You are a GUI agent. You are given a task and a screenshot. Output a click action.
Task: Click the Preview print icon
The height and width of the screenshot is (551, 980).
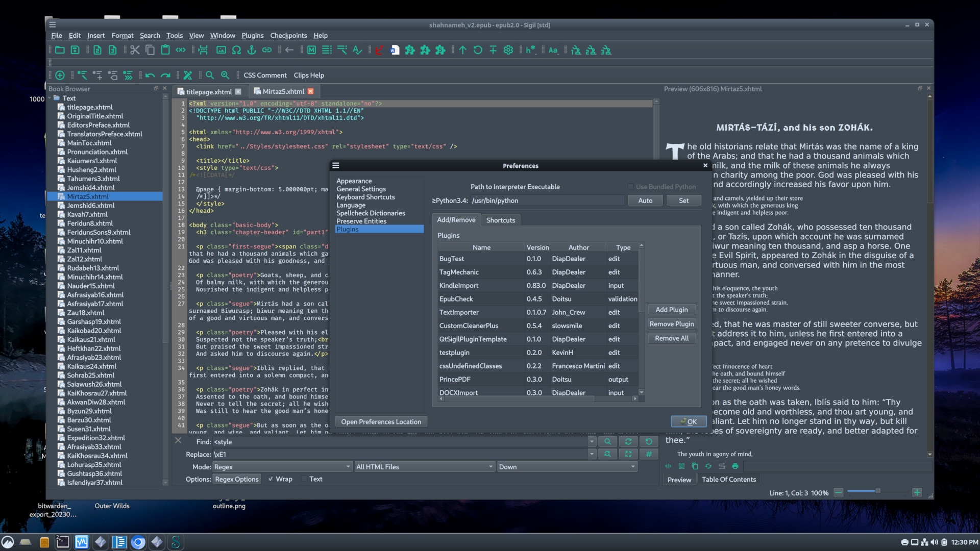pos(735,466)
